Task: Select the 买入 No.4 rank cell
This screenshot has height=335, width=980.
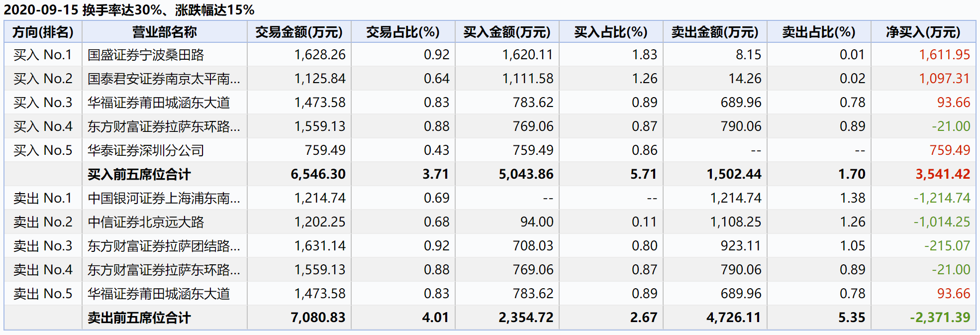Action: (43, 126)
